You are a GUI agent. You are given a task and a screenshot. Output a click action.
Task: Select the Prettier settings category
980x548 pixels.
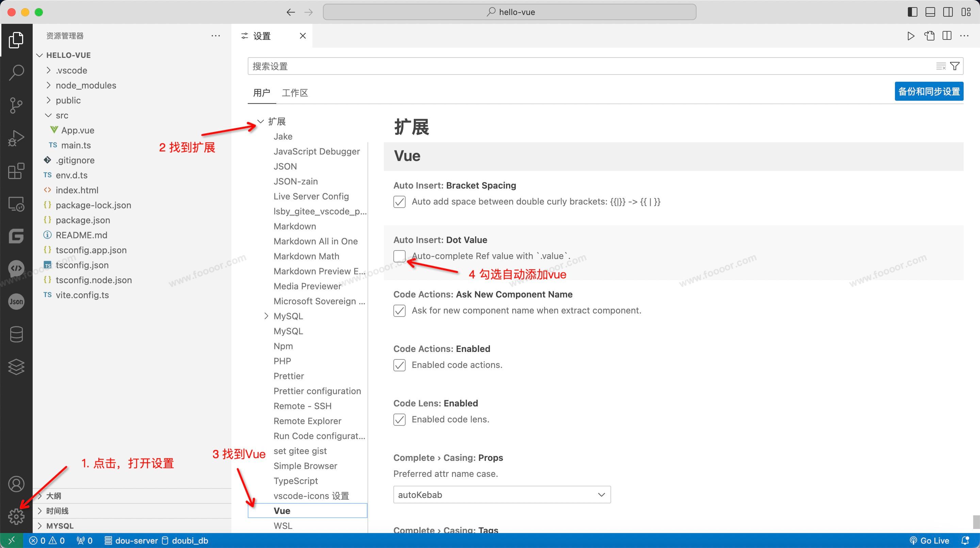coord(288,376)
